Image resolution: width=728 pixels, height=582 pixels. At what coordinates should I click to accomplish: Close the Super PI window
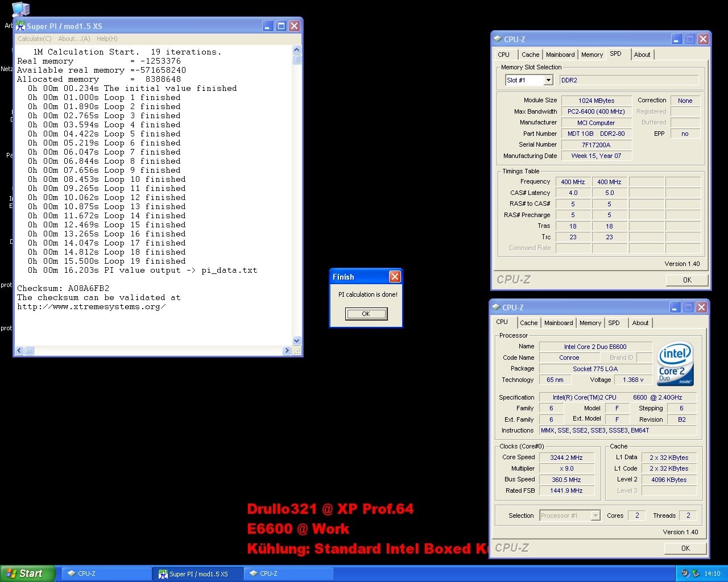[x=294, y=26]
